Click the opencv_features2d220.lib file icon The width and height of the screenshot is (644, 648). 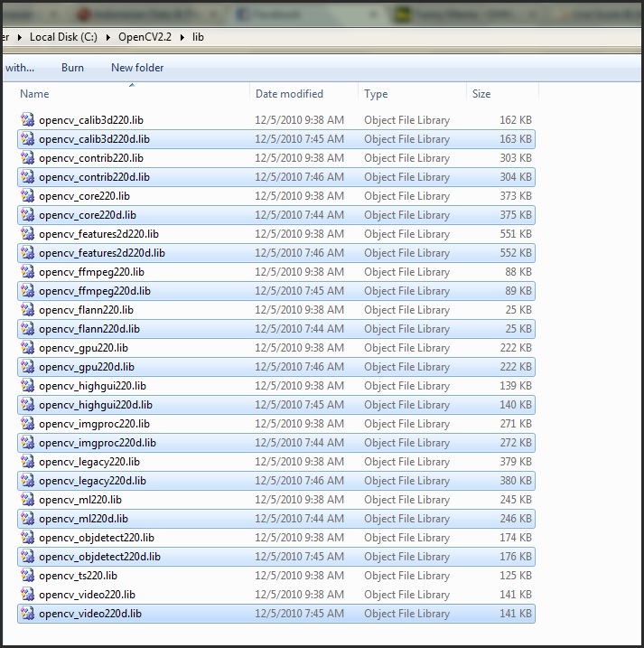[x=28, y=234]
